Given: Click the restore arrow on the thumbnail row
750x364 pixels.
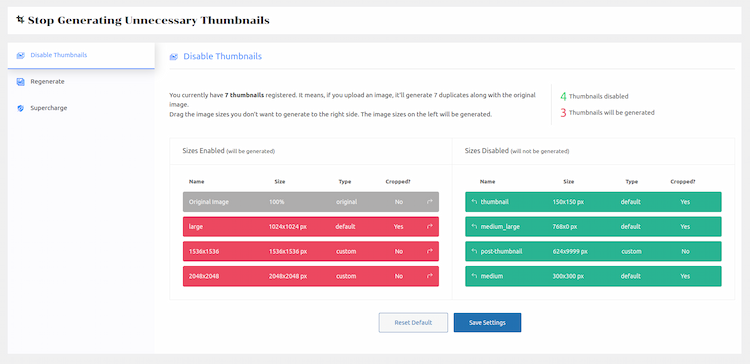Looking at the screenshot, I should [474, 202].
